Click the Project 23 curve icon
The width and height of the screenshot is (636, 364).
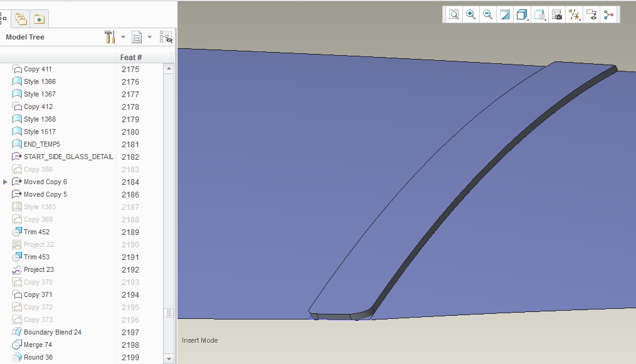click(17, 269)
